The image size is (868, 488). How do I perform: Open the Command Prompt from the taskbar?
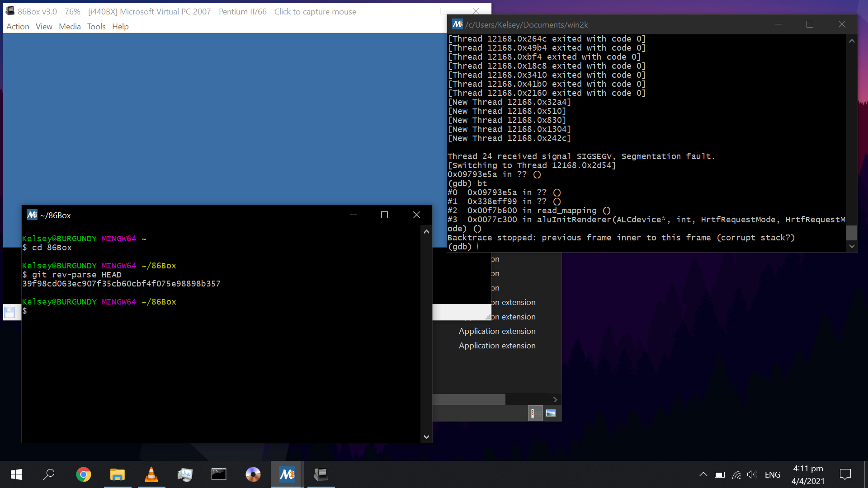coord(219,474)
